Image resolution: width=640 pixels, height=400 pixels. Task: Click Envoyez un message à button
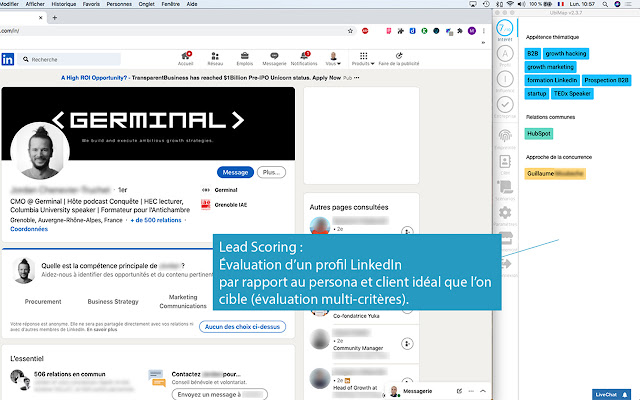[220, 394]
